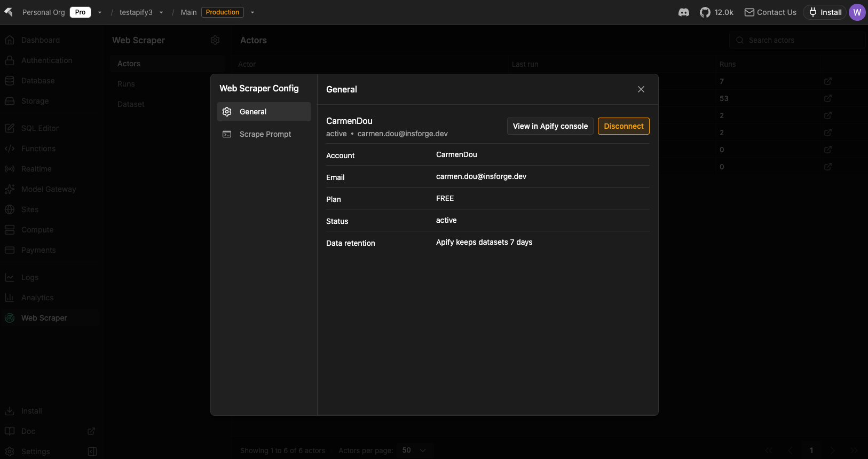Click the Doc book icon

(x=10, y=431)
